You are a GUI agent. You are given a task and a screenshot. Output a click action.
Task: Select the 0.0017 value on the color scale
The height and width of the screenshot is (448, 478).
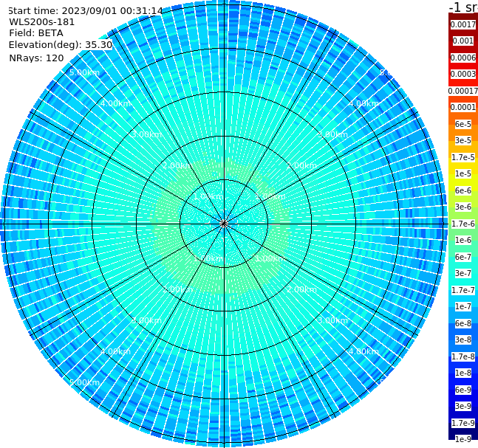click(463, 24)
